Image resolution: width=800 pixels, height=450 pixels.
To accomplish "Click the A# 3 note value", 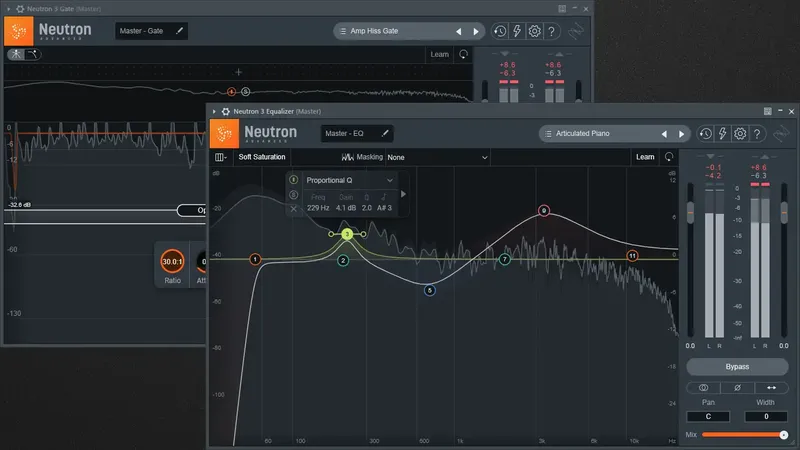I will tap(384, 208).
